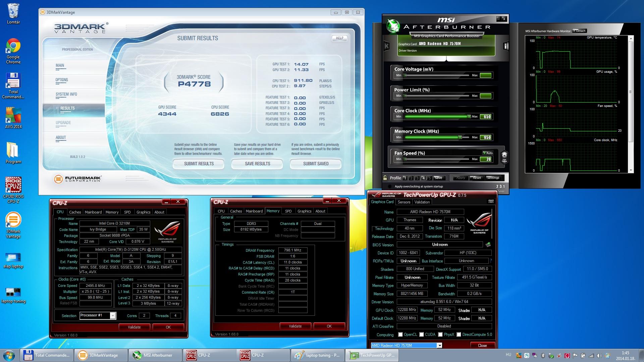The height and width of the screenshot is (362, 644).
Task: Click Afterburner Settings button
Action: coord(493,178)
